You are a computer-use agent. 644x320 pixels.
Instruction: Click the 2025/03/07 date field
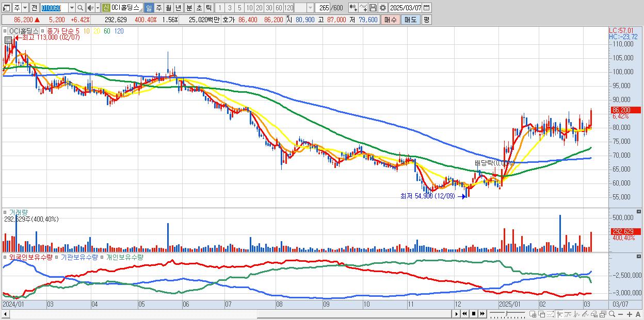point(406,8)
